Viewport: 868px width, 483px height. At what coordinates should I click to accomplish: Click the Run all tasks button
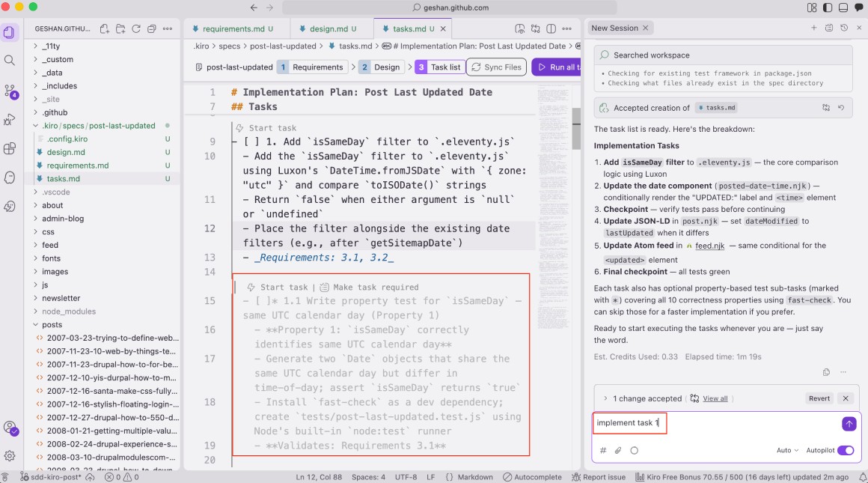(557, 67)
